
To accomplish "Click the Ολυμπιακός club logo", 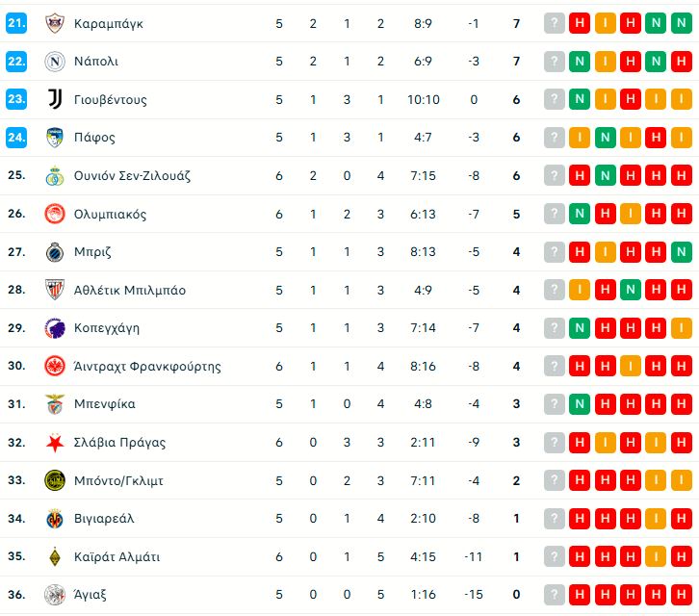I will pyautogui.click(x=55, y=214).
